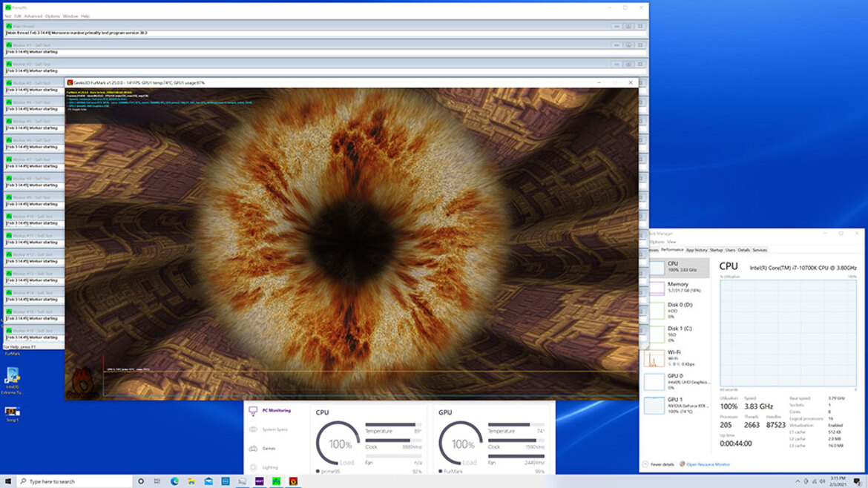
Task: Open the Advanced menu in Prime95
Action: [33, 16]
